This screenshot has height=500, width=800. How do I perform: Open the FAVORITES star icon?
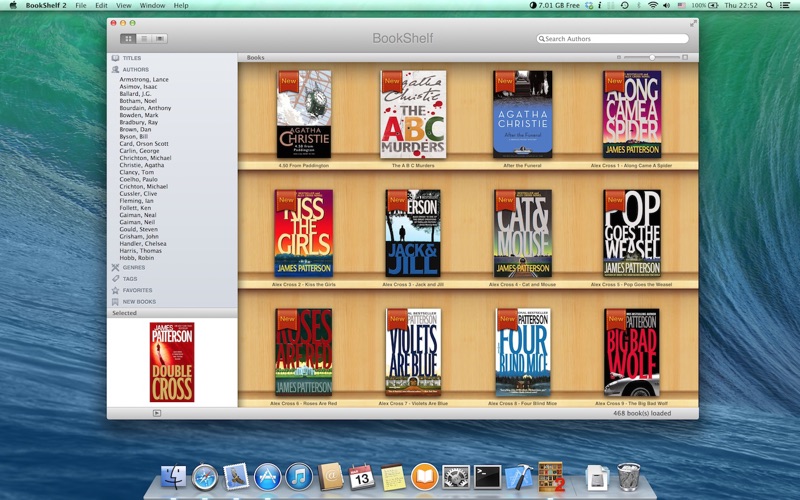coord(115,290)
